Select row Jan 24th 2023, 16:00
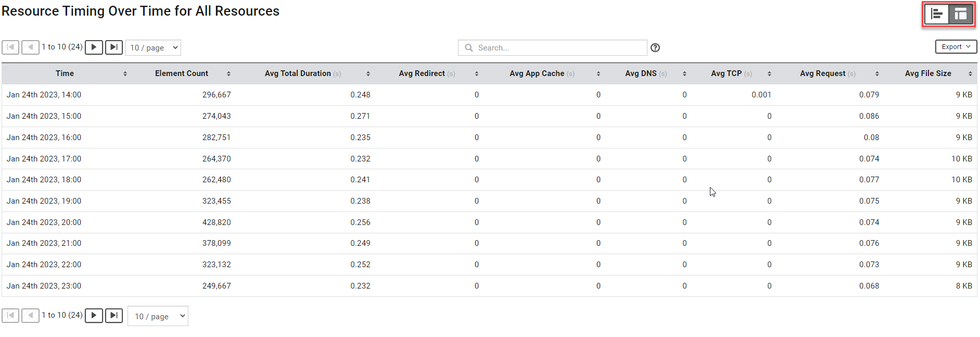Viewport: 980px width, 337px height. pos(489,138)
